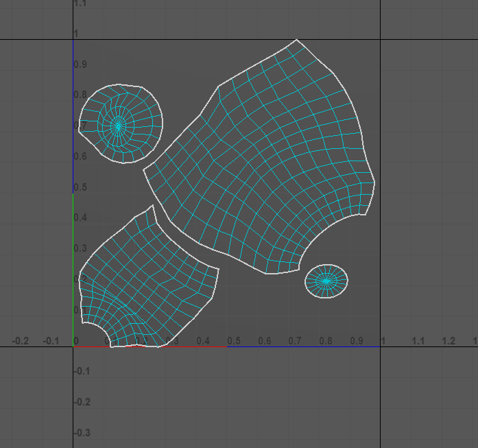Viewport: 478px width, 448px height.
Task: Click the blue vertical axis line segment
Action: click(x=73, y=117)
